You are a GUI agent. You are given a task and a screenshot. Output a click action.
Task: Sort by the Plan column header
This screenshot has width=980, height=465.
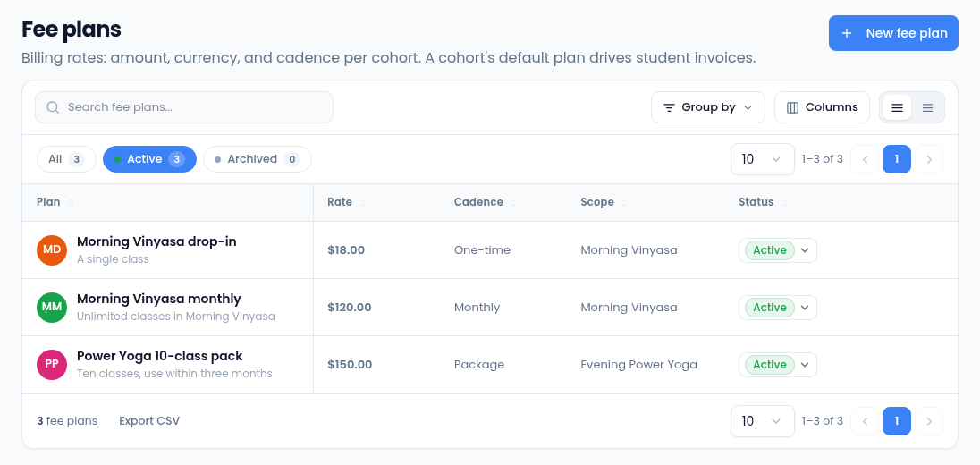click(x=55, y=202)
